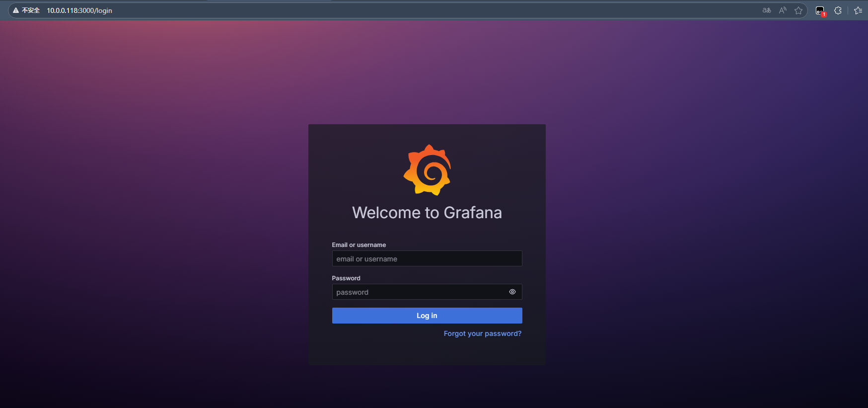The width and height of the screenshot is (868, 408).
Task: Click the Welcome to Grafana heading
Action: 427,213
